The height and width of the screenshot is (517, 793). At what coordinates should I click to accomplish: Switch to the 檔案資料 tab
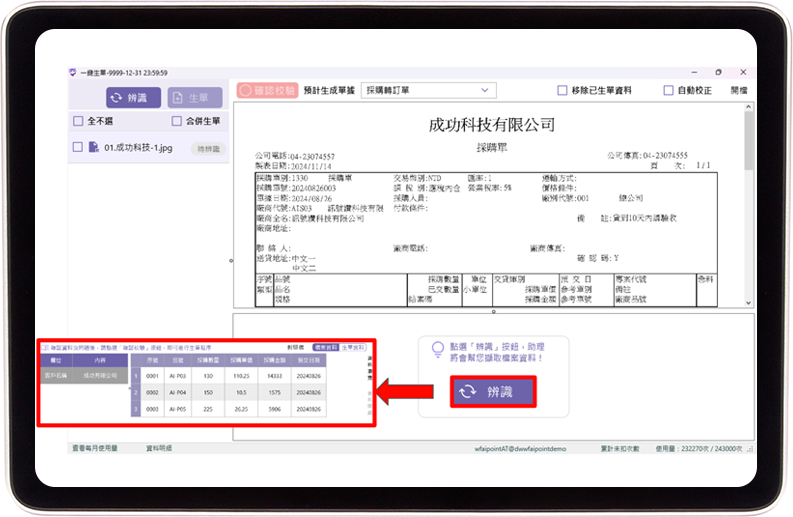point(324,347)
